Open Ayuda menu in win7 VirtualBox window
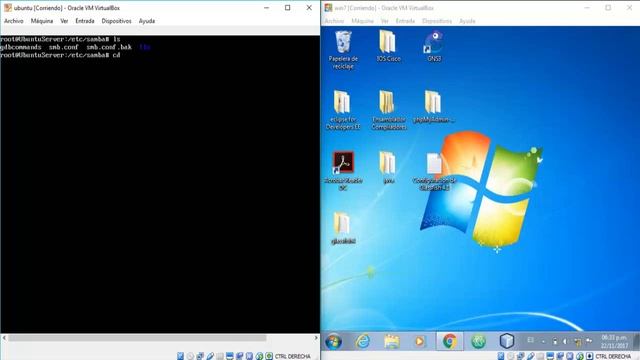 467,21
